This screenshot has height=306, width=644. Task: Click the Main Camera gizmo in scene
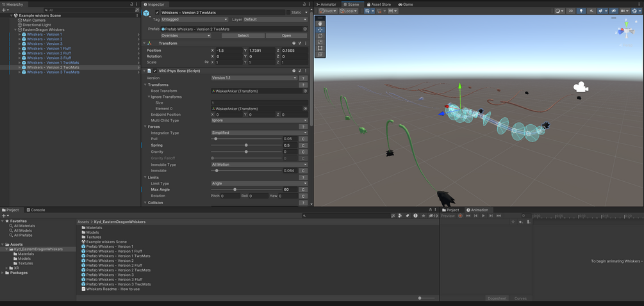point(581,87)
